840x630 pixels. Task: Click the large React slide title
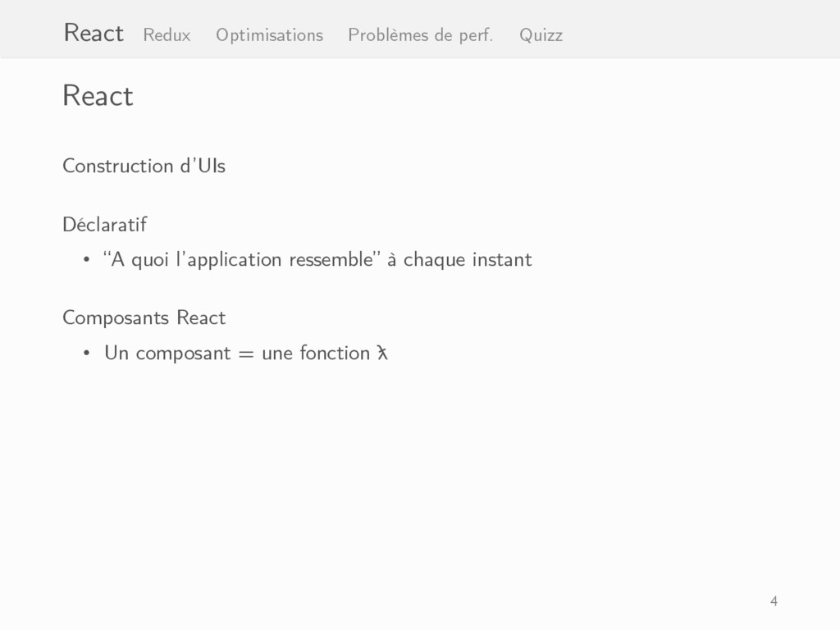[x=98, y=96]
